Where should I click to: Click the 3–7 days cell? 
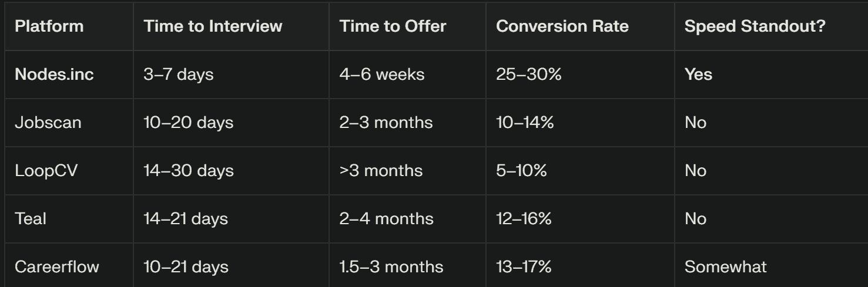179,75
